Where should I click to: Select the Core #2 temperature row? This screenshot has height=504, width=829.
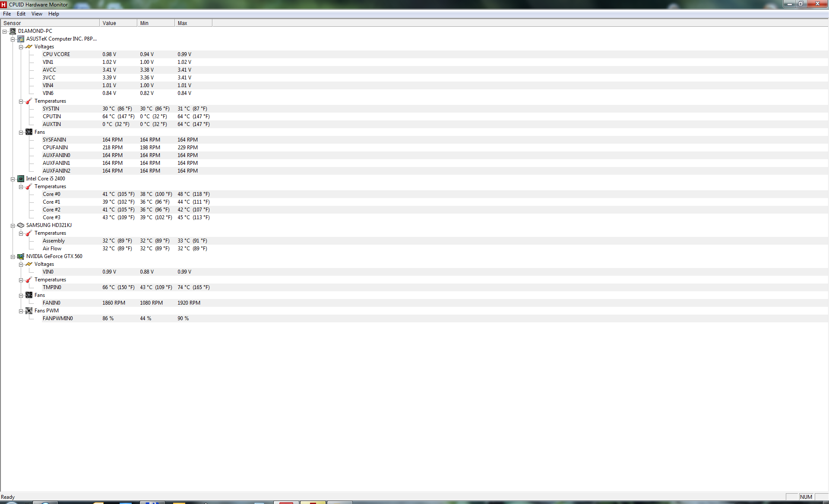(435, 210)
